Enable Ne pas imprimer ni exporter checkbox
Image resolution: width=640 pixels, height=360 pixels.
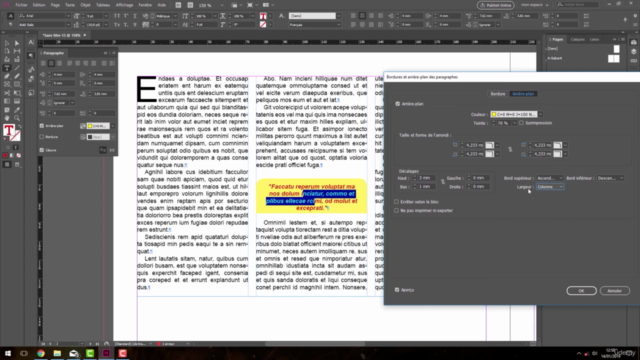click(396, 211)
